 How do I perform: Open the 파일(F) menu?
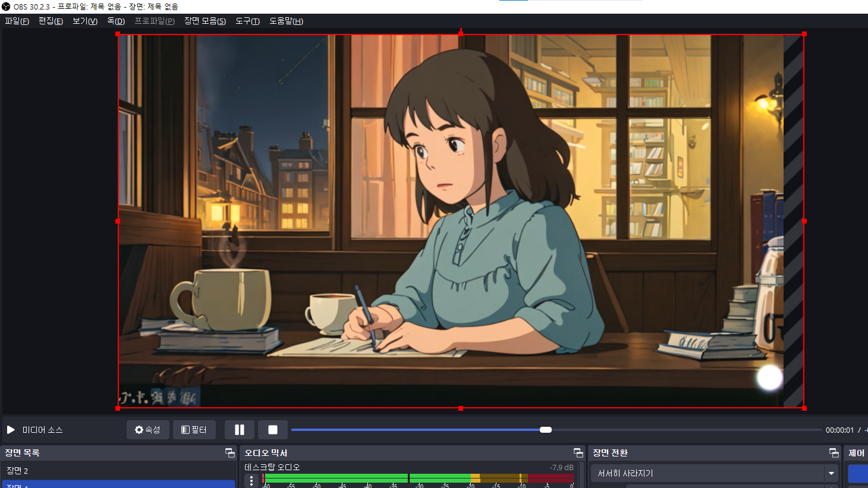[x=17, y=21]
